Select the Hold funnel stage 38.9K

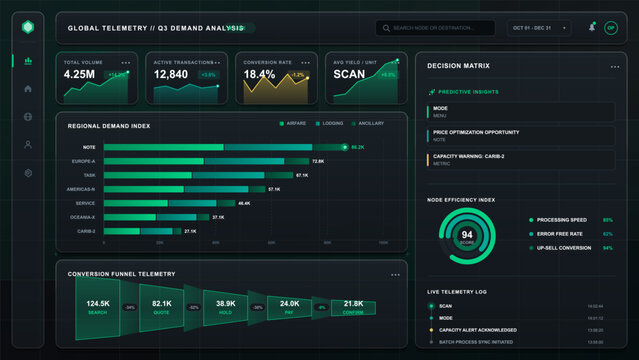225,308
